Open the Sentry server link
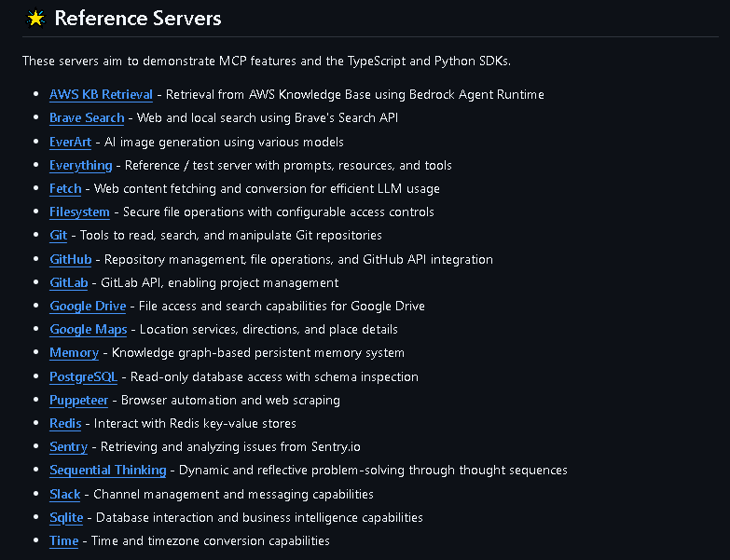Viewport: 730px width, 560px height. 68,446
